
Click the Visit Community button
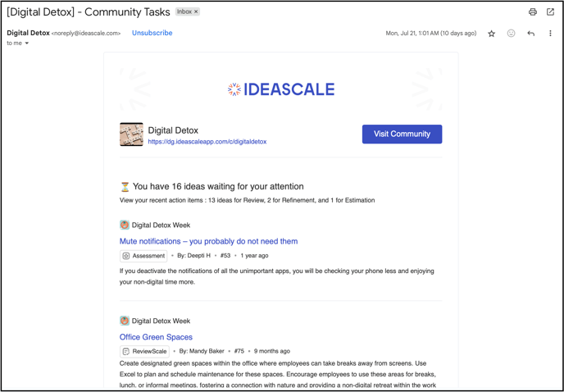tap(403, 134)
